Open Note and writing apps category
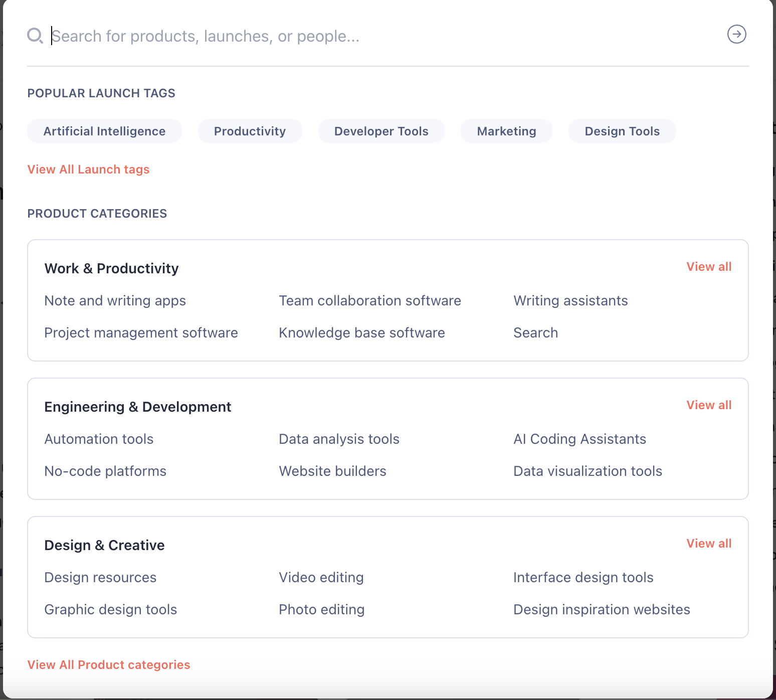776x700 pixels. coord(115,301)
